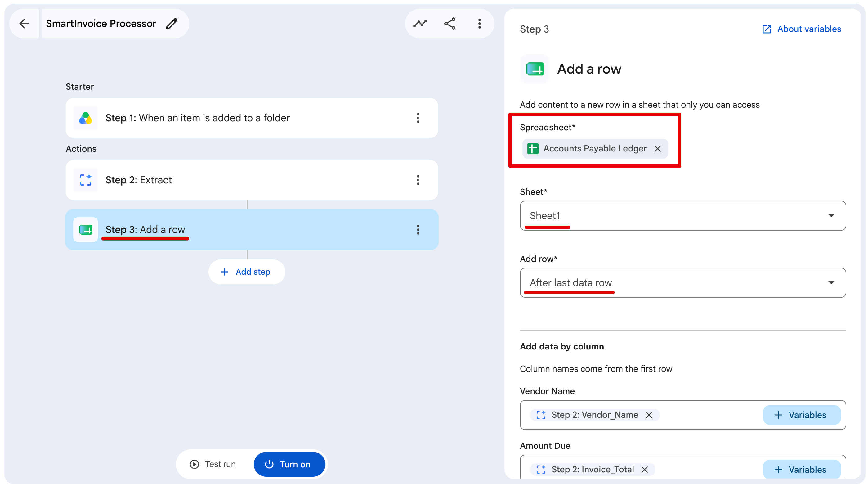The image size is (868, 491).
Task: Remove Step 2: Vendor_Name variable chip
Action: point(649,415)
